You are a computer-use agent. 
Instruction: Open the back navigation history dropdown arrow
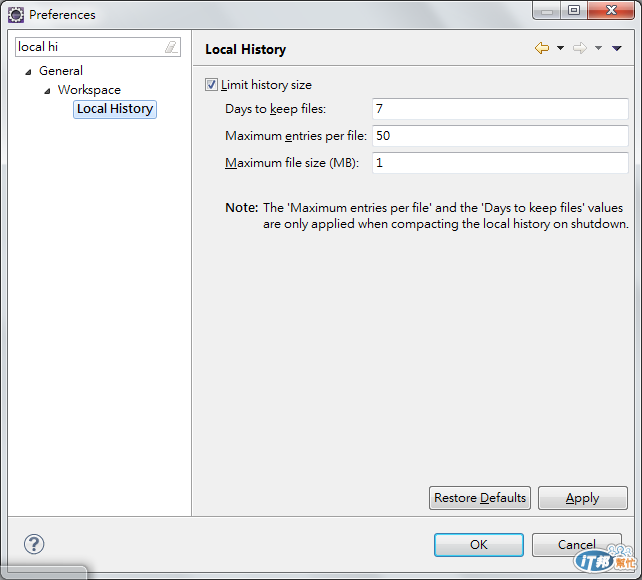[x=561, y=48]
